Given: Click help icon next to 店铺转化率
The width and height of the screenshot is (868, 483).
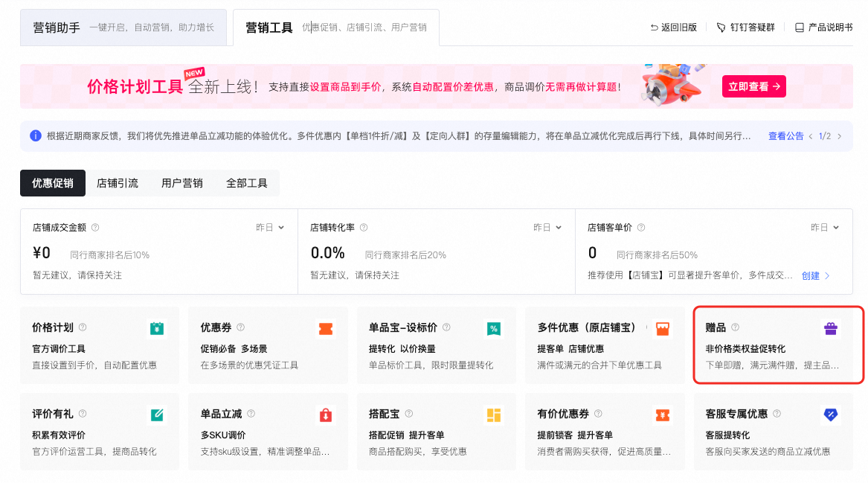Looking at the screenshot, I should tap(364, 227).
